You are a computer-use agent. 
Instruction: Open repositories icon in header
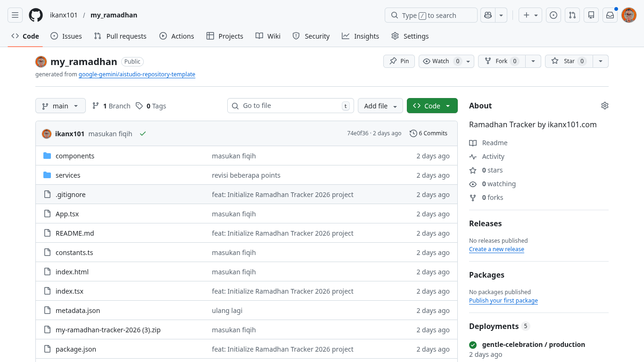click(591, 15)
